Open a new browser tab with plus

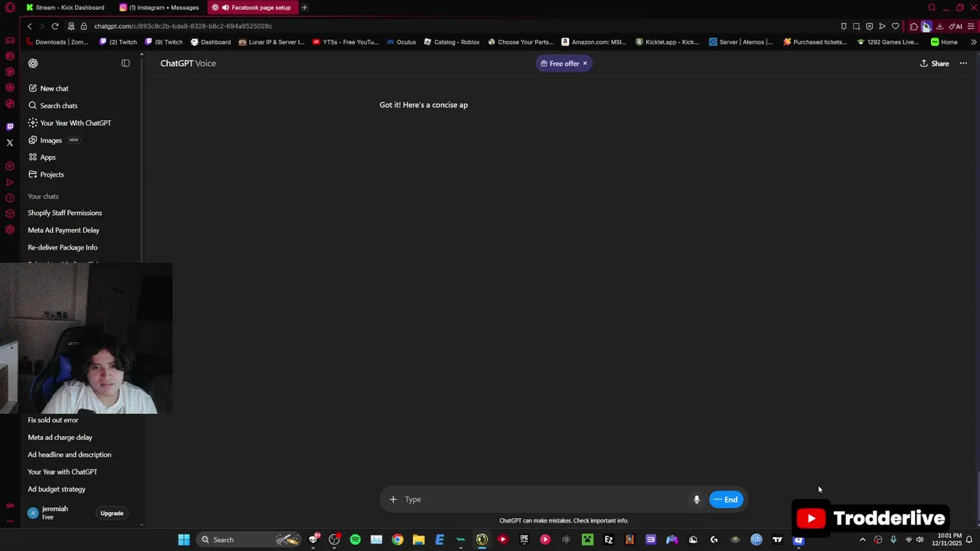[304, 8]
